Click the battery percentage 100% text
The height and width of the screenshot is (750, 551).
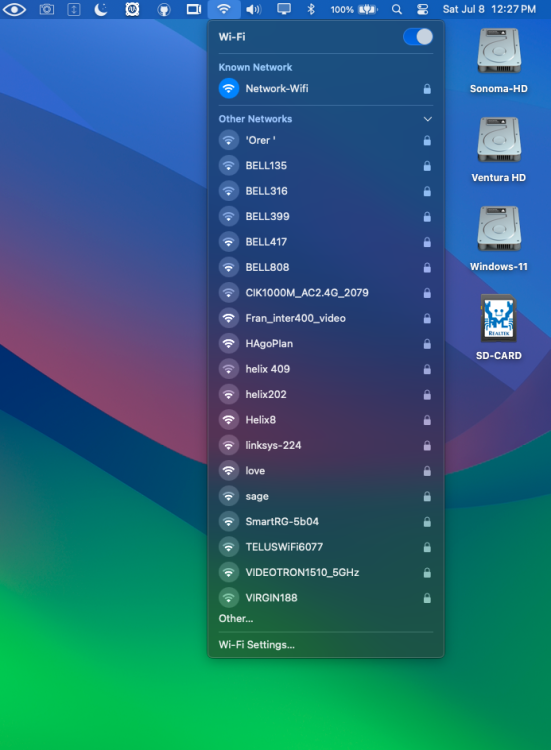point(342,10)
